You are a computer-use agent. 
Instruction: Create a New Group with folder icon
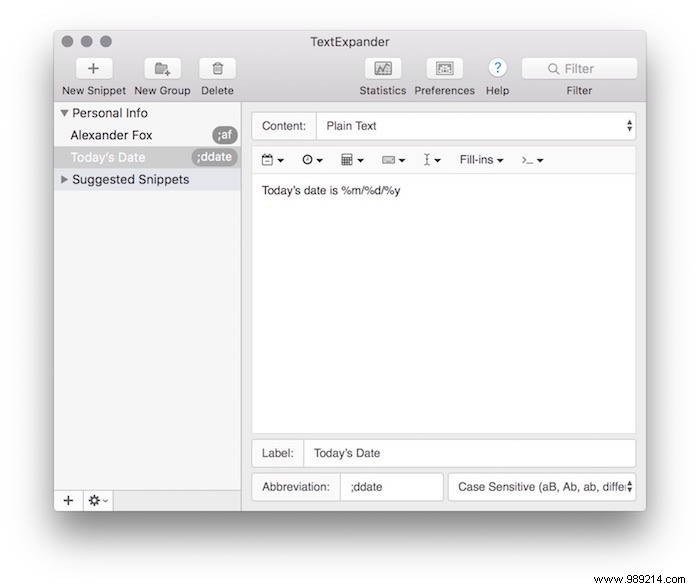pos(162,68)
